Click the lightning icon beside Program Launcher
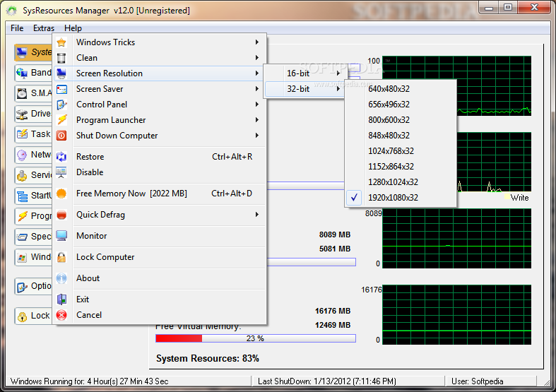Image resolution: width=556 pixels, height=392 pixels. point(61,120)
